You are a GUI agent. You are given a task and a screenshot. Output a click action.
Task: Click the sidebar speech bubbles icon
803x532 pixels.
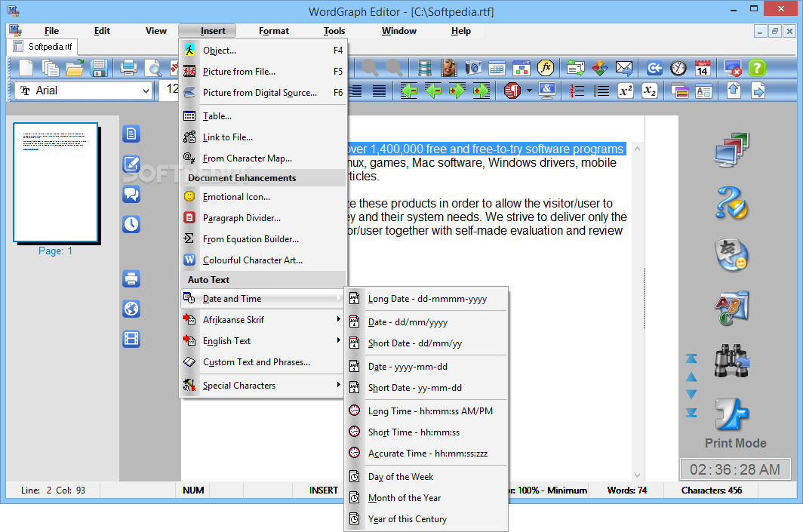pyautogui.click(x=131, y=194)
